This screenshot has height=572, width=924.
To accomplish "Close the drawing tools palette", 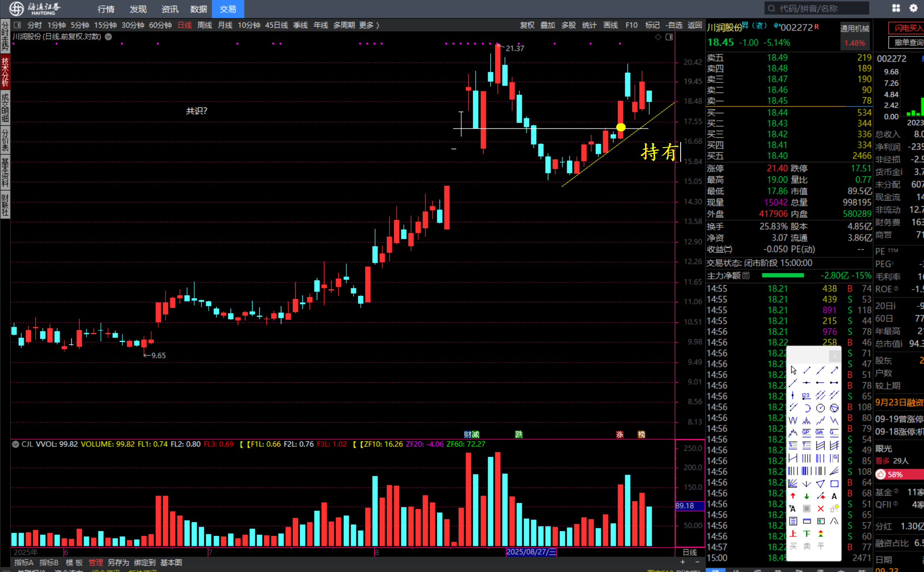I will pyautogui.click(x=835, y=356).
